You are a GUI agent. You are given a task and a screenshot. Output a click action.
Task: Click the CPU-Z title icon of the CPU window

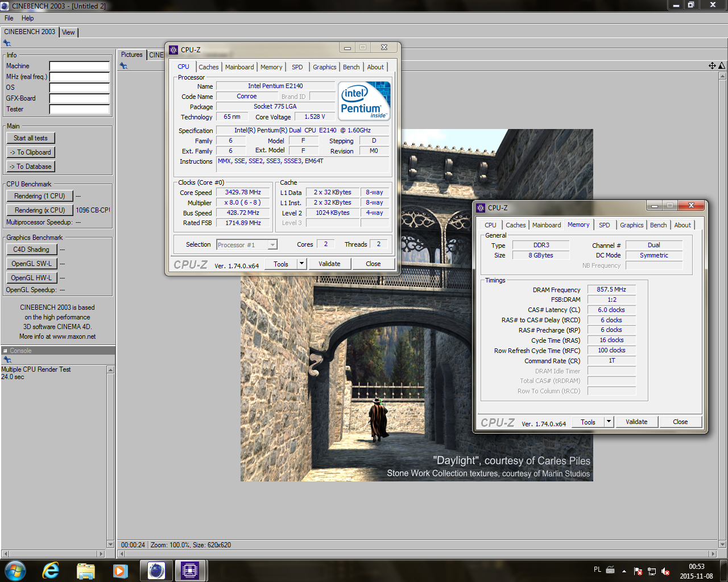point(173,49)
